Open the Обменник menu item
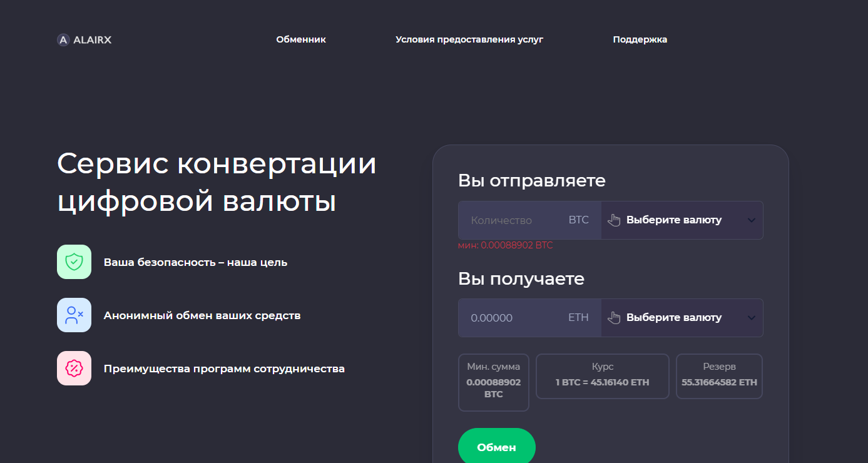The image size is (868, 463). 301,39
